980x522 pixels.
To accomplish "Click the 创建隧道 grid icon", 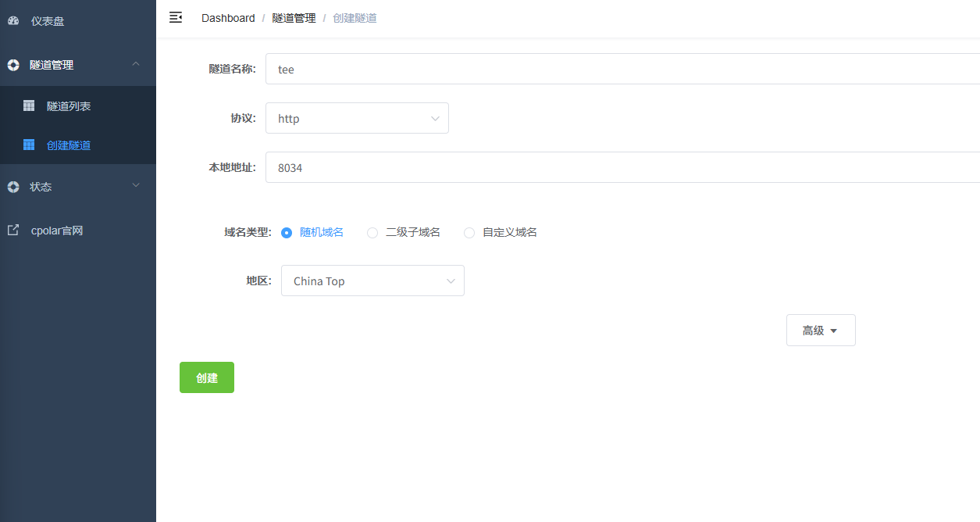I will [x=29, y=145].
